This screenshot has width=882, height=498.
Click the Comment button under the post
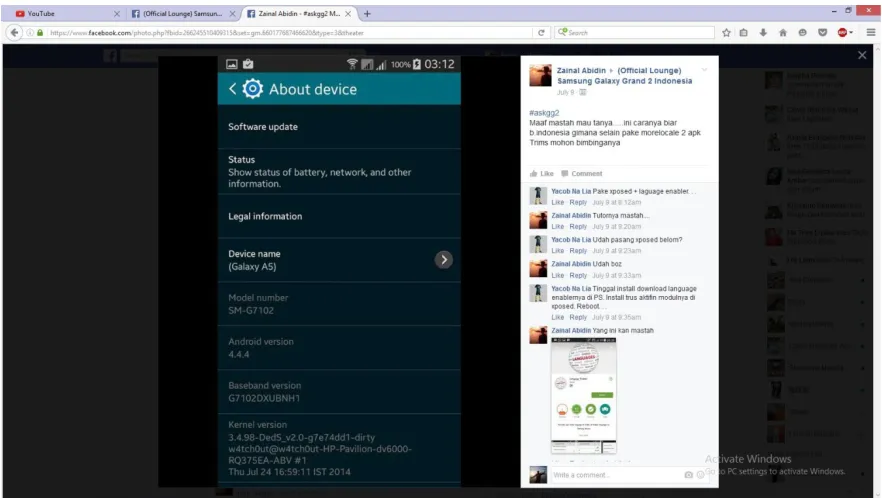coord(582,173)
